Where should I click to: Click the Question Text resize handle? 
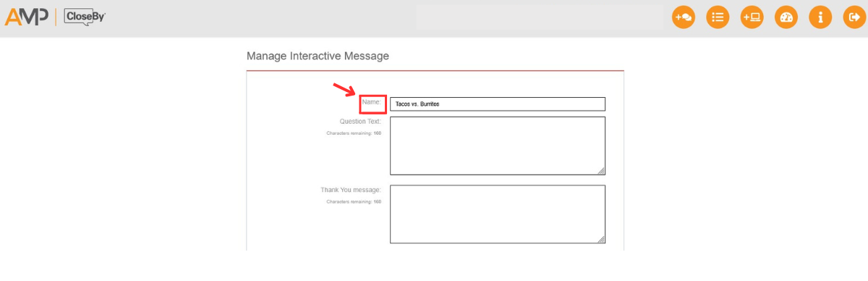tap(601, 170)
